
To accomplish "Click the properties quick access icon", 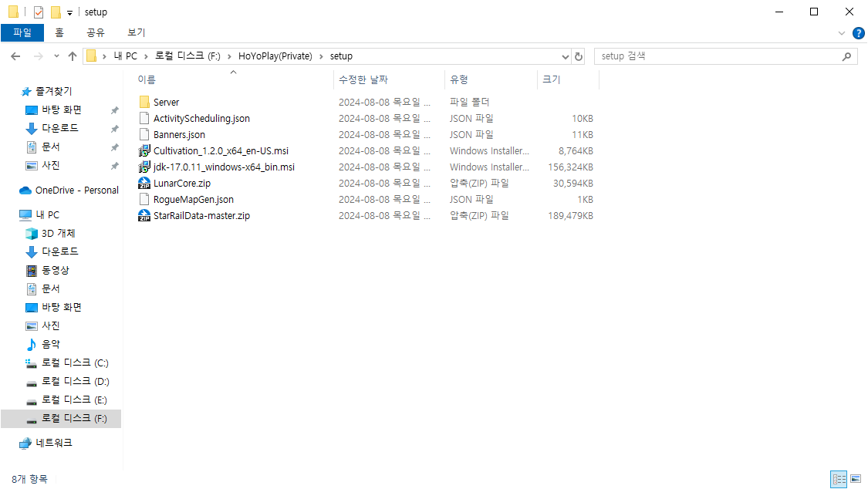I will tap(39, 12).
